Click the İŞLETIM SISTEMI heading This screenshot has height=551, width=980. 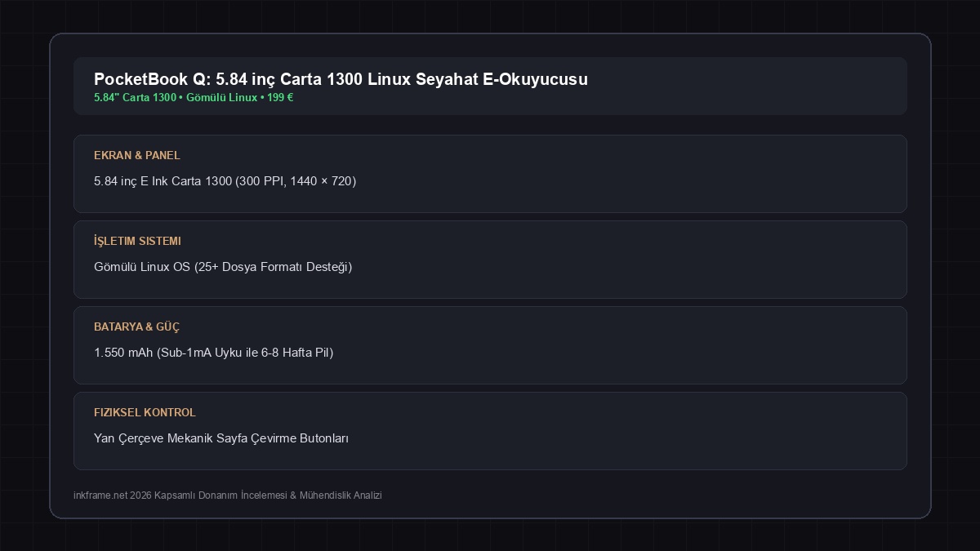pyautogui.click(x=137, y=241)
